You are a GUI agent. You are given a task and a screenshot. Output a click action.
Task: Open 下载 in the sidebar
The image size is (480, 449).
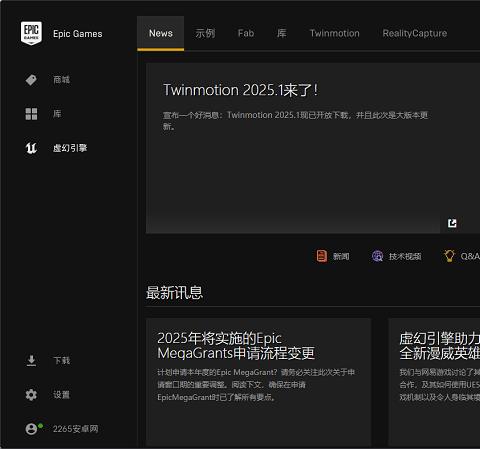[62, 361]
